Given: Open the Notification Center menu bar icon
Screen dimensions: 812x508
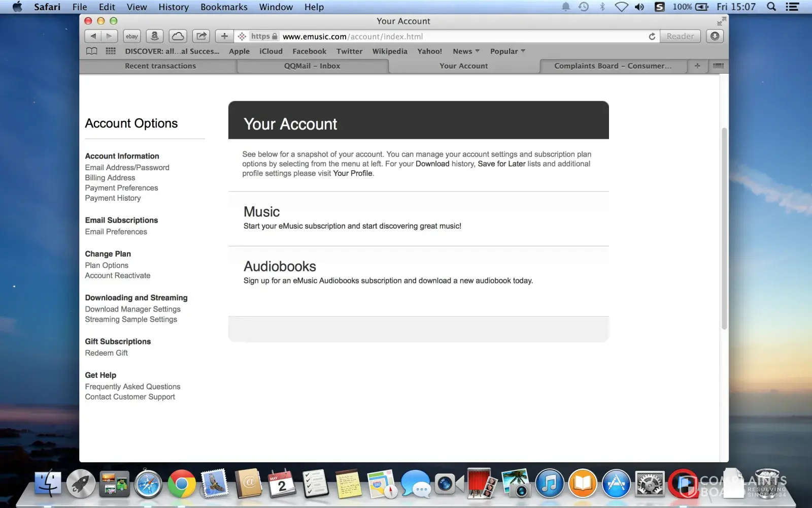Looking at the screenshot, I should 792,7.
